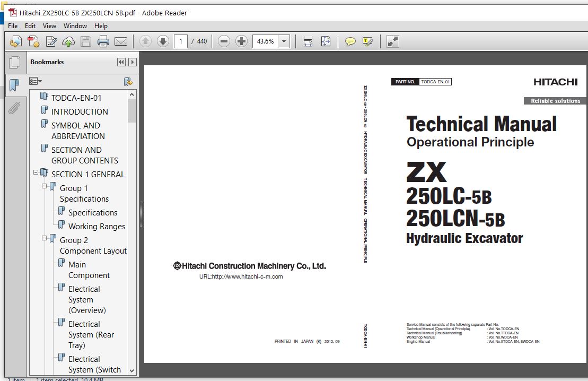
Task: Select the Group 2 Component Layout bookmark text
Action: click(x=93, y=246)
